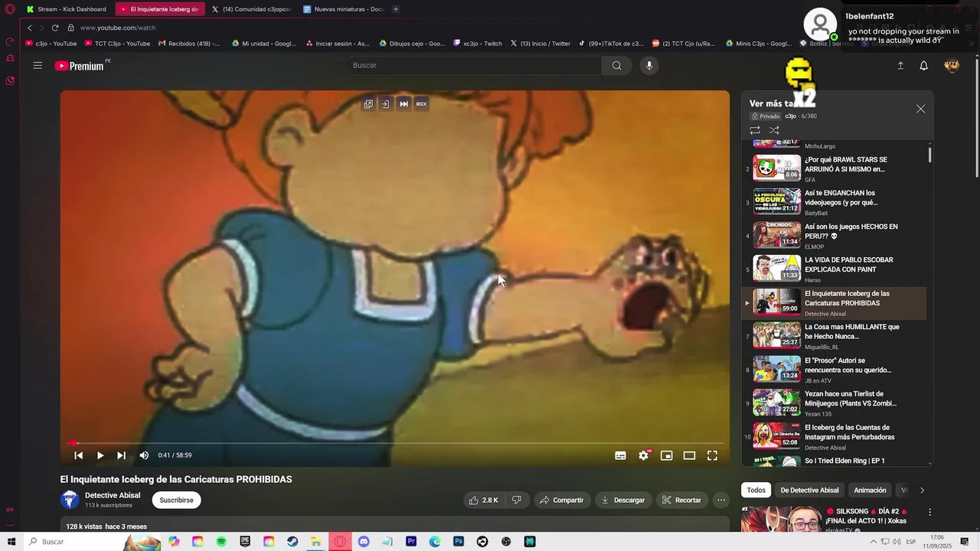Screen dimensions: 980x551
Task: Click the RGX overlay button
Action: (421, 104)
